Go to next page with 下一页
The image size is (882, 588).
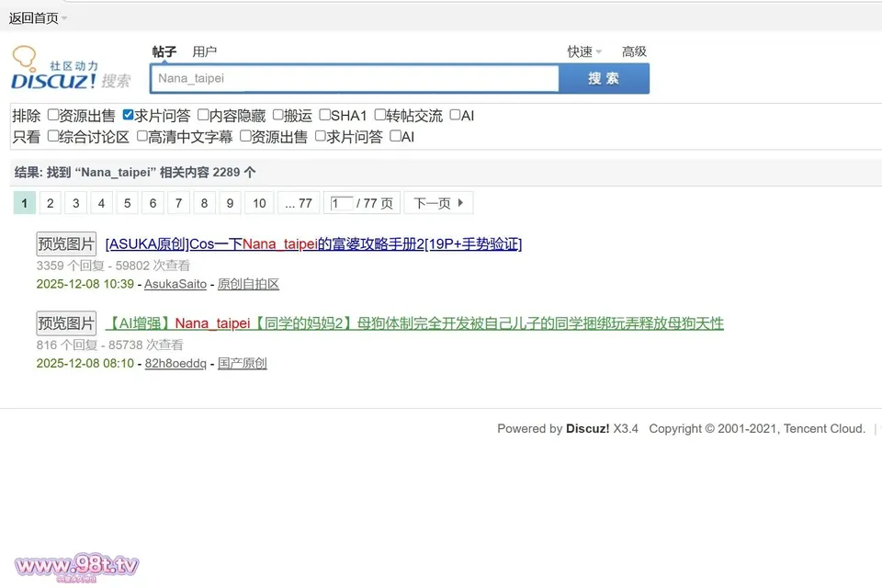pos(439,203)
